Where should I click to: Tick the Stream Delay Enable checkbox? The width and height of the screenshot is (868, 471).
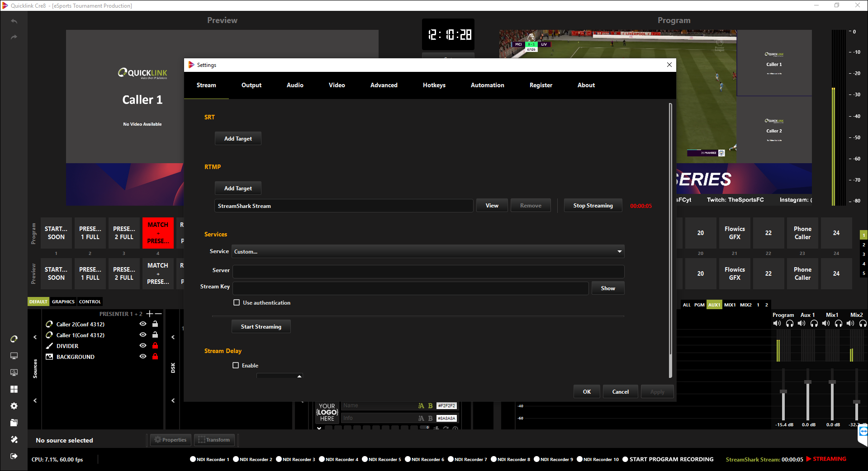pyautogui.click(x=236, y=365)
